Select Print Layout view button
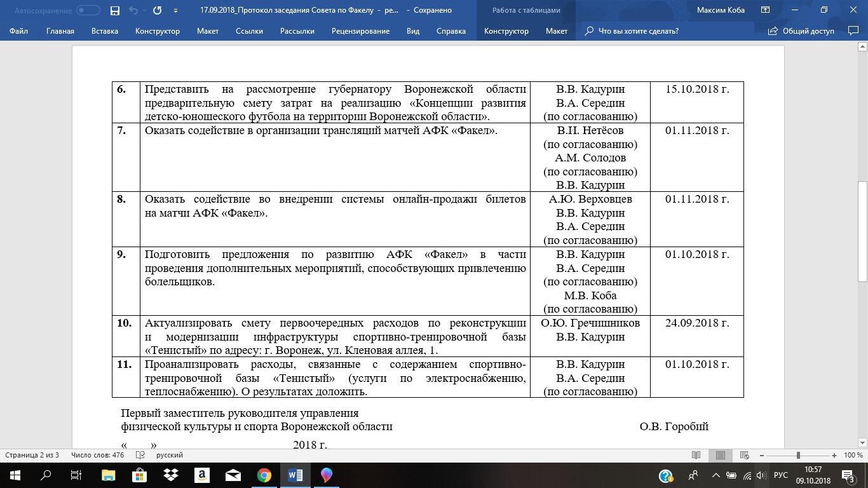868x488 pixels. 721,456
